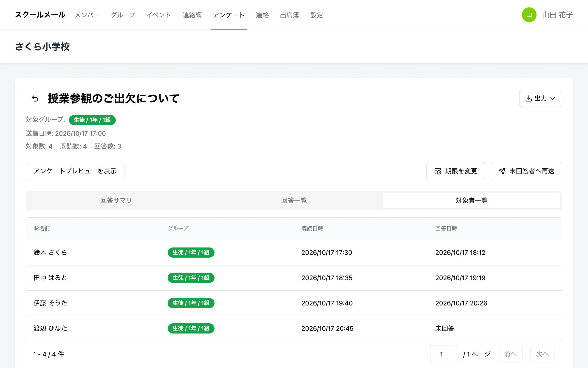
Task: Click the group badge in 伊藤 そうた row
Action: [x=191, y=303]
